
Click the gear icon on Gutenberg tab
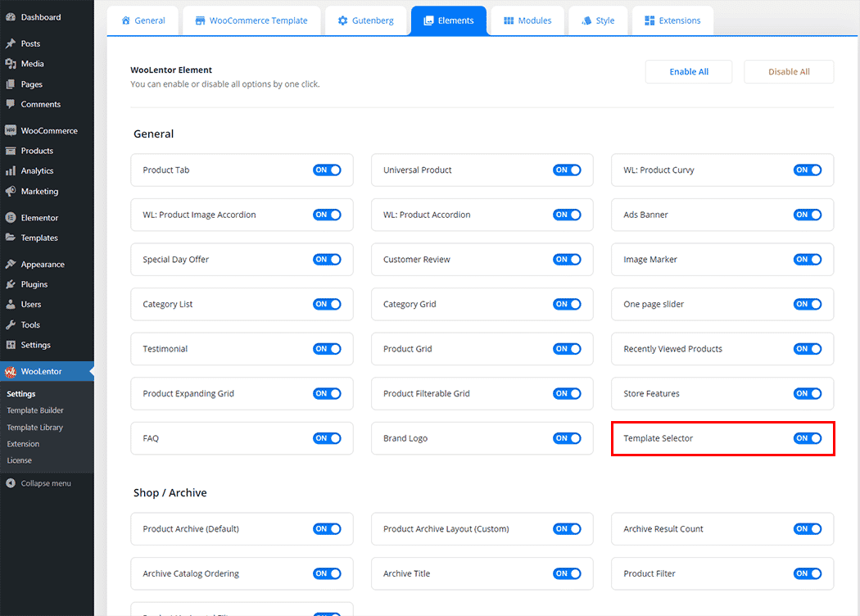coord(343,20)
